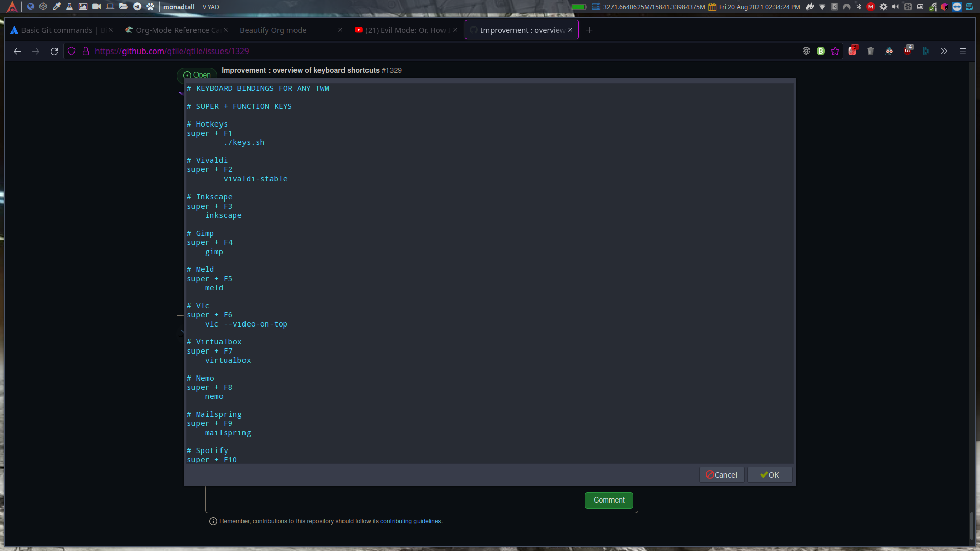Open the trash extension icon in toolbar
Image resolution: width=980 pixels, height=551 pixels.
(x=871, y=51)
